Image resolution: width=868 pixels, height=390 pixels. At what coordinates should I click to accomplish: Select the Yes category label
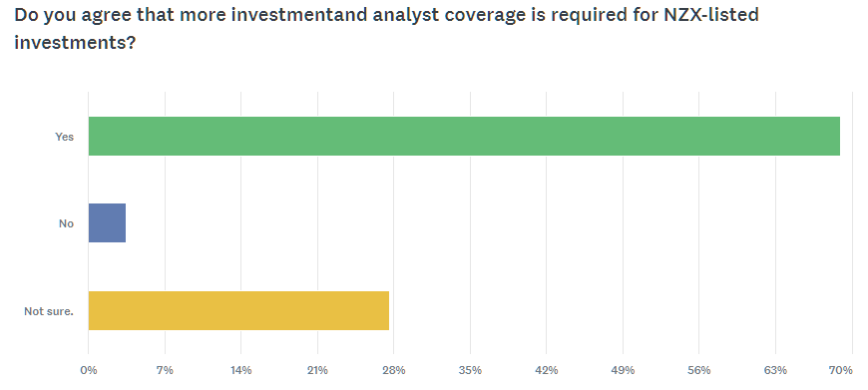(x=64, y=136)
